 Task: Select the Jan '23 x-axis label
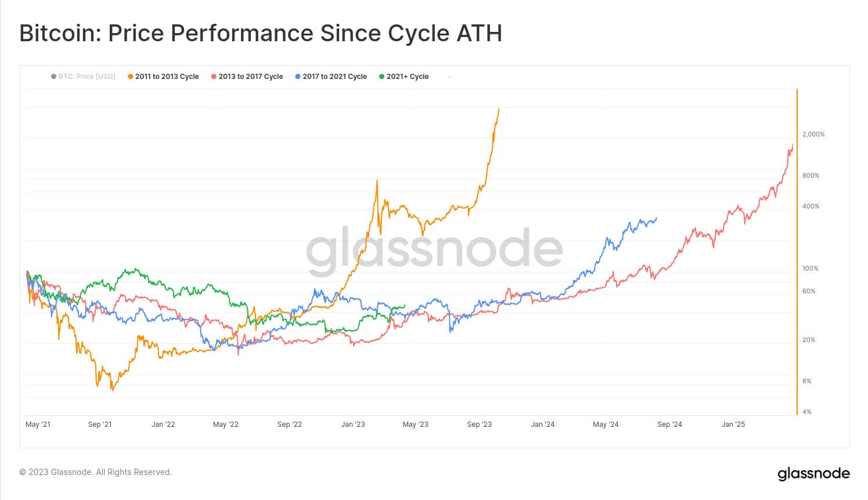pyautogui.click(x=353, y=425)
